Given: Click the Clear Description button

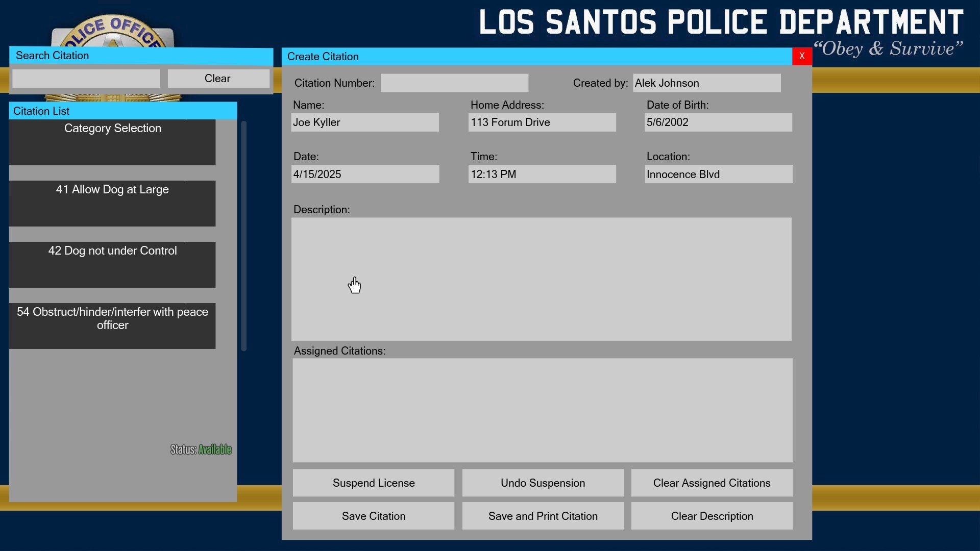Looking at the screenshot, I should point(712,516).
